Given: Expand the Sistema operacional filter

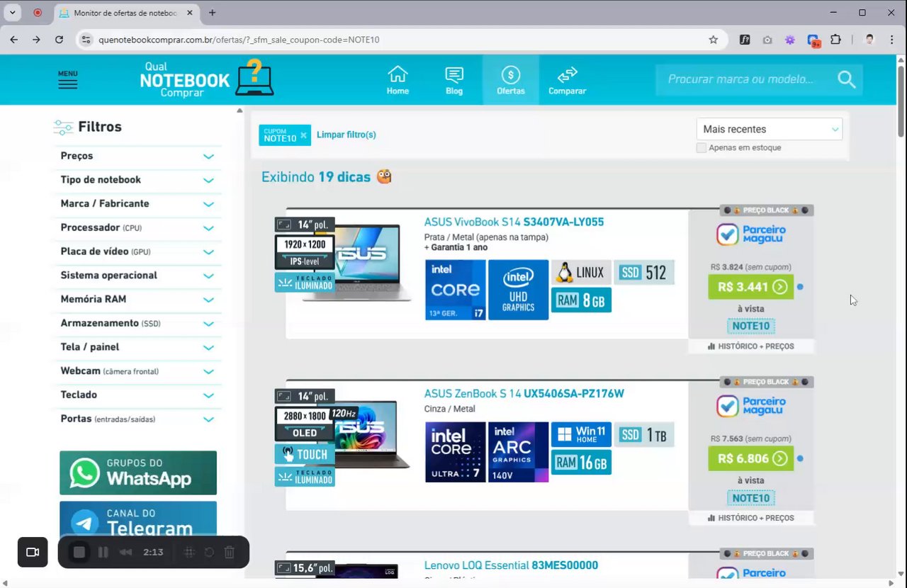Looking at the screenshot, I should pos(137,276).
